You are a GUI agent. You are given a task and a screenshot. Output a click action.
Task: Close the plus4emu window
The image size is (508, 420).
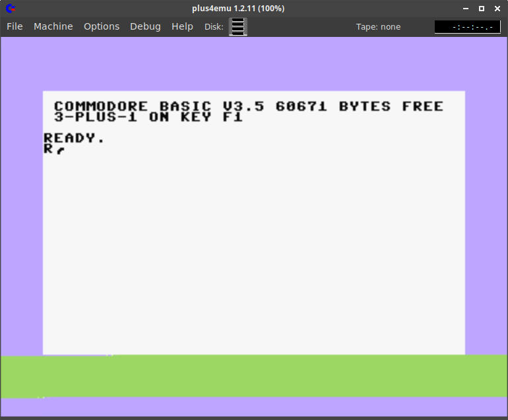(497, 9)
